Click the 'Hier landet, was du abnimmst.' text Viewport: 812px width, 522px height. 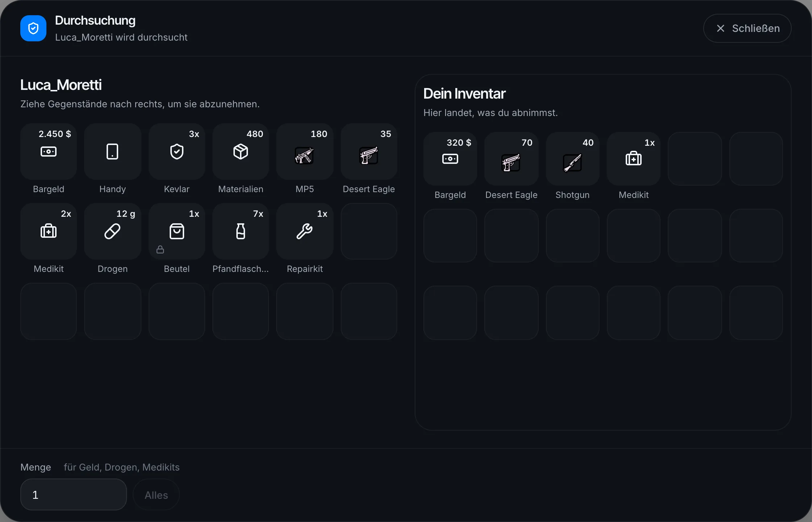pyautogui.click(x=490, y=113)
